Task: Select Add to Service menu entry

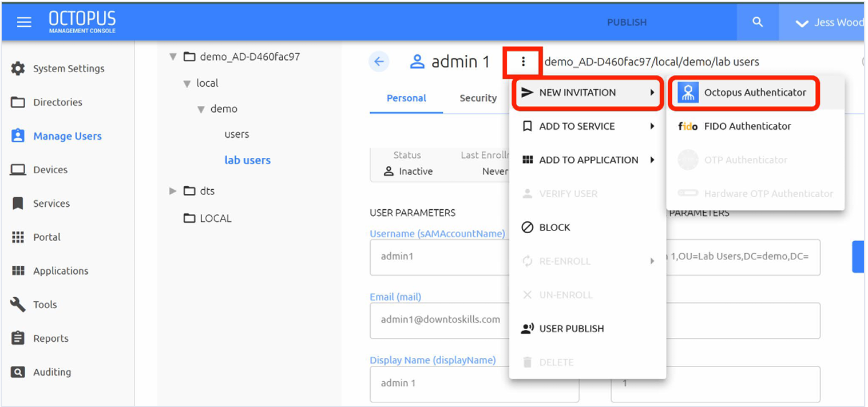Action: coord(588,126)
